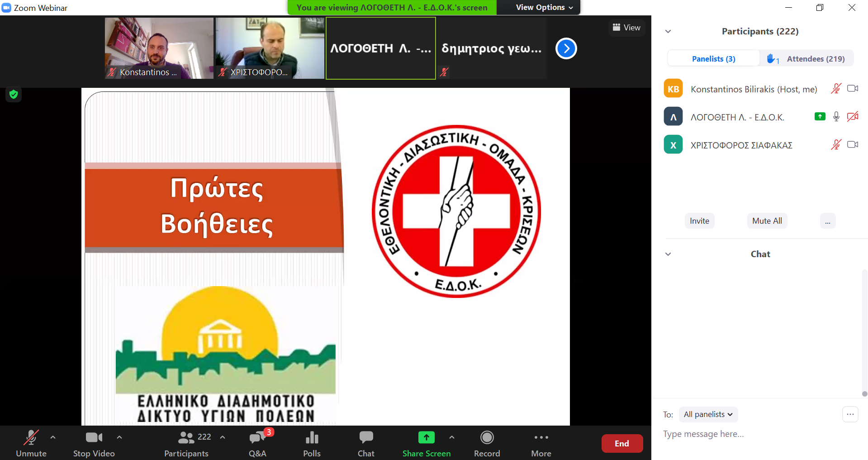Restore down the Zoom Webinar window

point(820,7)
